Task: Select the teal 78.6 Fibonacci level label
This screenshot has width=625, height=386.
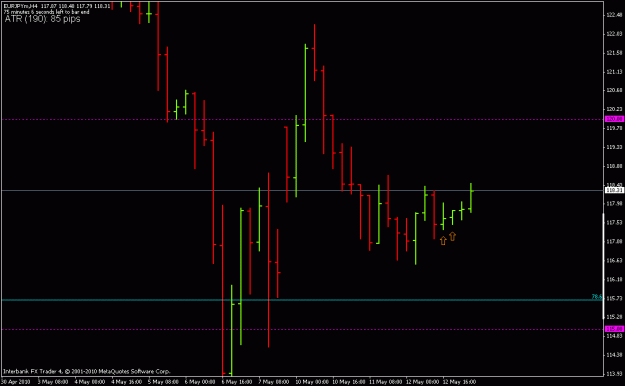Action: (x=597, y=297)
